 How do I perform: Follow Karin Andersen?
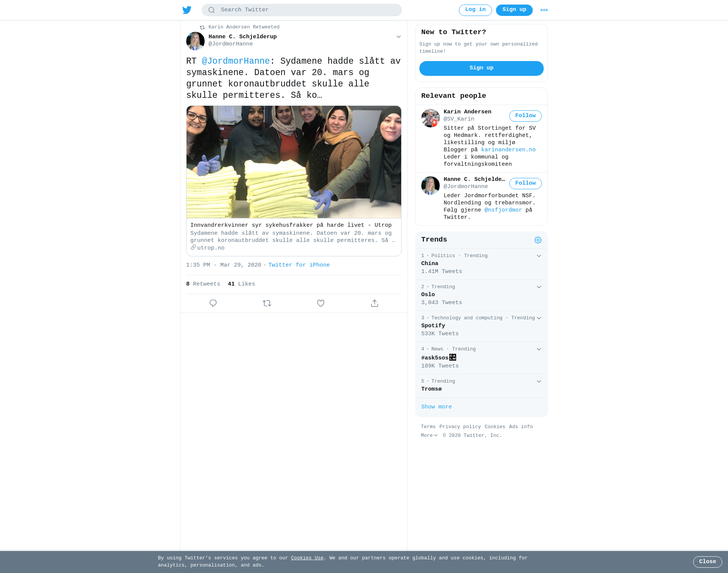526,116
